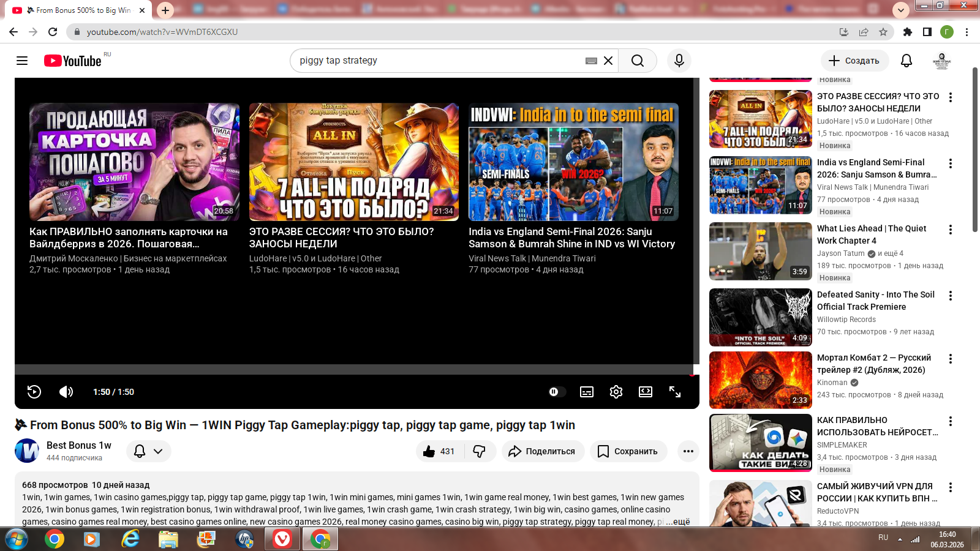
Task: Dislike the video with thumbs down
Action: tap(480, 451)
